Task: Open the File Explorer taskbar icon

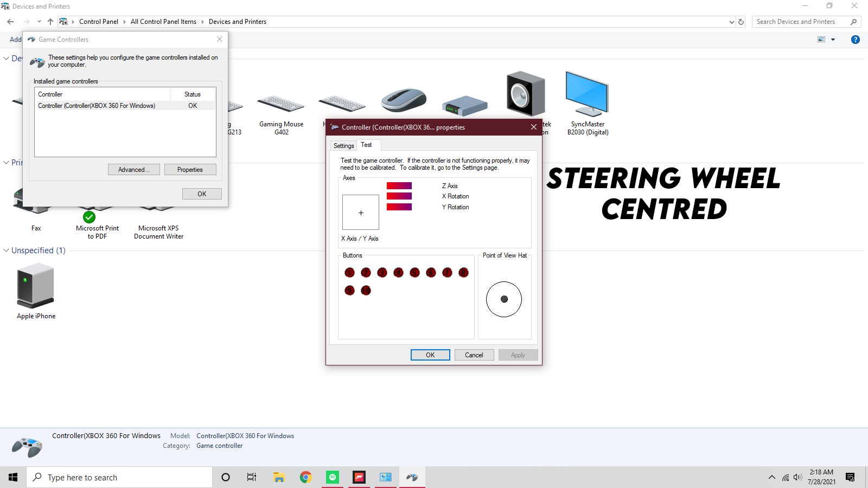Action: pos(279,477)
